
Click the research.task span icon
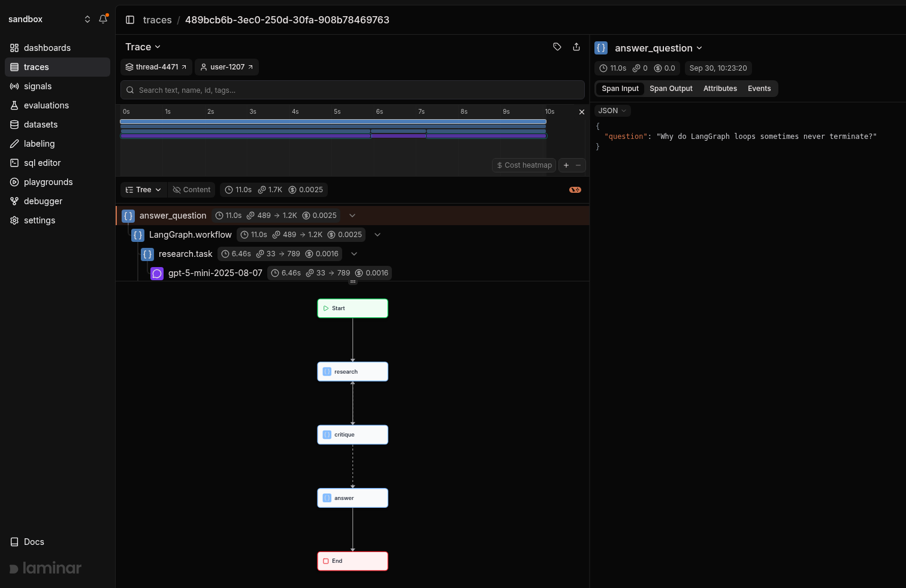point(147,254)
